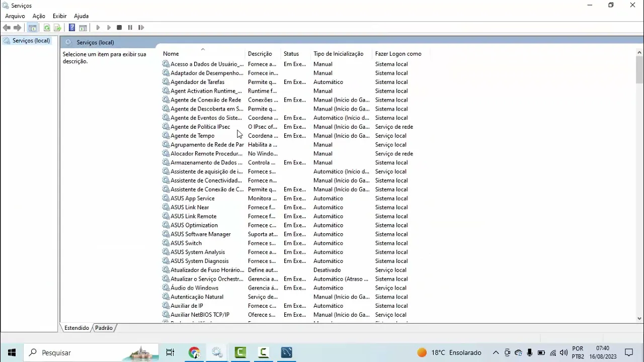Image resolution: width=644 pixels, height=362 pixels.
Task: Click the Pause Service icon
Action: (130, 28)
